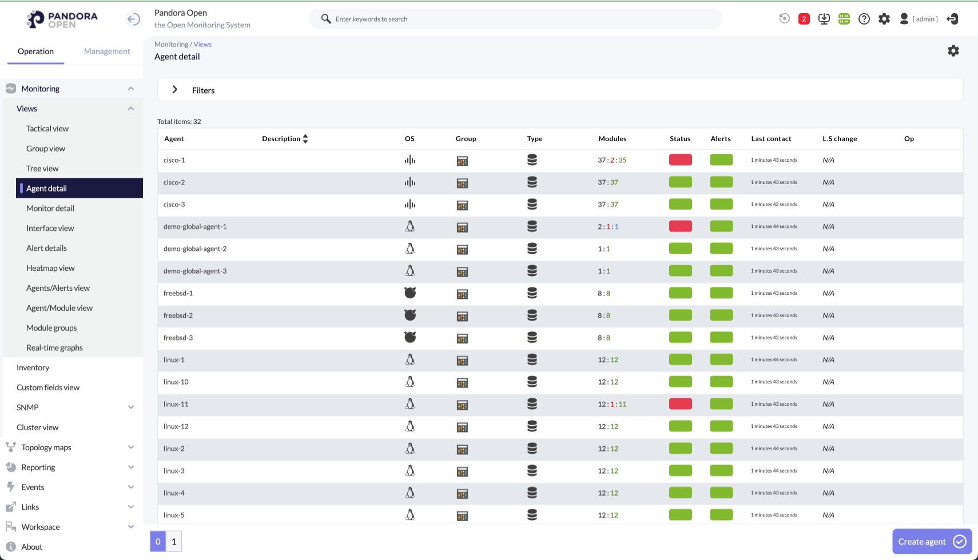Click the group icon for cisco-1

click(x=462, y=161)
